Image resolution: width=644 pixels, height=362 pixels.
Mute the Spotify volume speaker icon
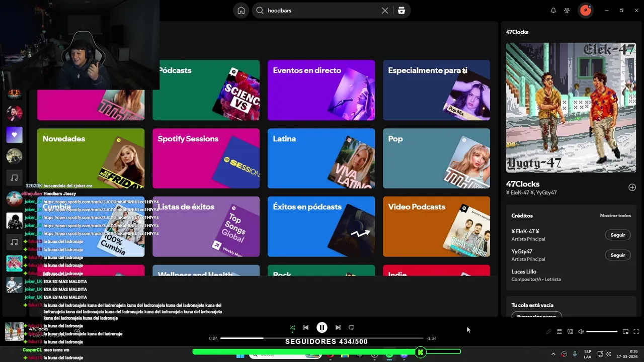[x=581, y=332]
